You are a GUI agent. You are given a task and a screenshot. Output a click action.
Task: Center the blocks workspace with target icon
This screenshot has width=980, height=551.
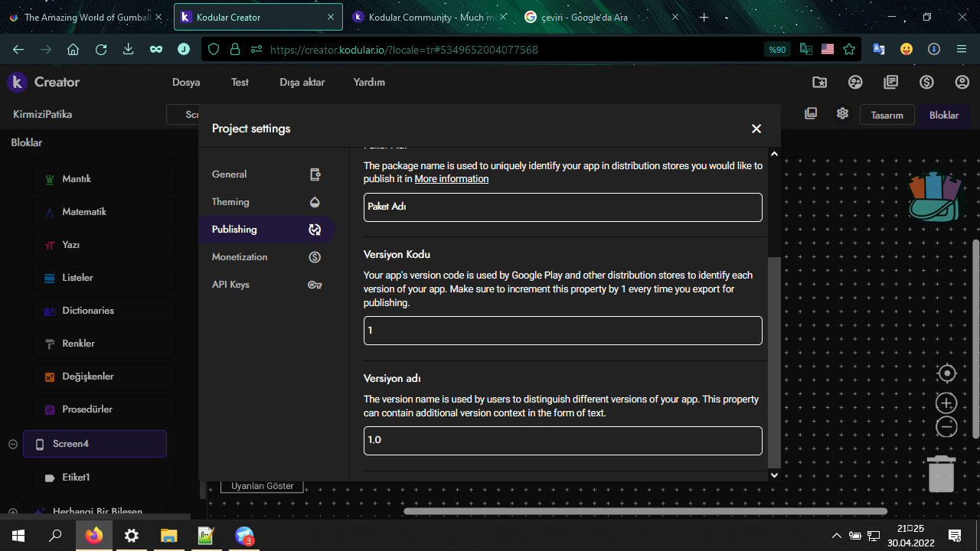947,373
